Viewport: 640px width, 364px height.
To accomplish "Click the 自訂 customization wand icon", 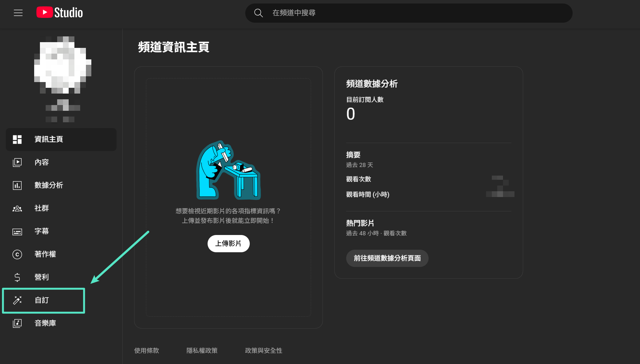I will coord(17,300).
